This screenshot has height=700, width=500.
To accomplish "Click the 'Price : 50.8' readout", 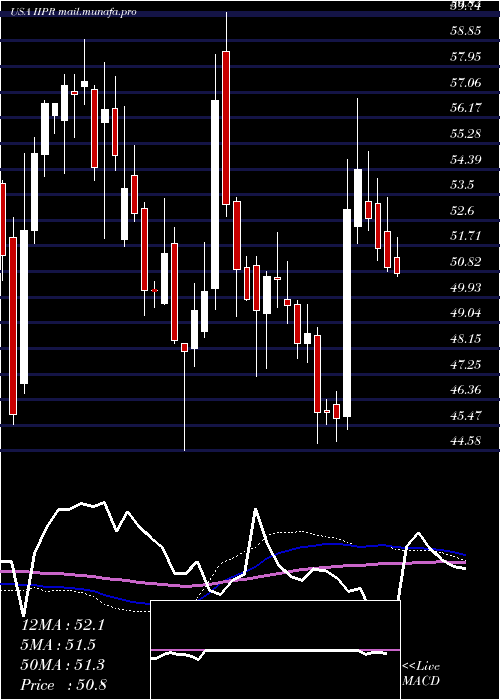I will click(x=64, y=684).
